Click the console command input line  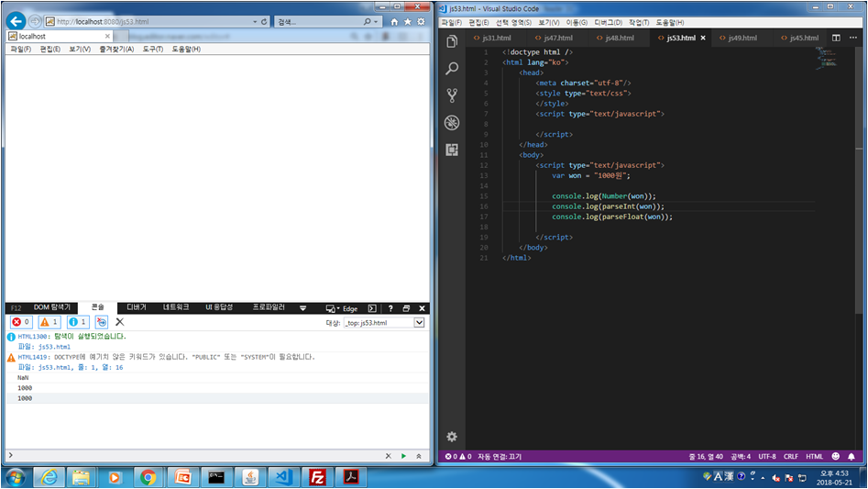click(196, 456)
